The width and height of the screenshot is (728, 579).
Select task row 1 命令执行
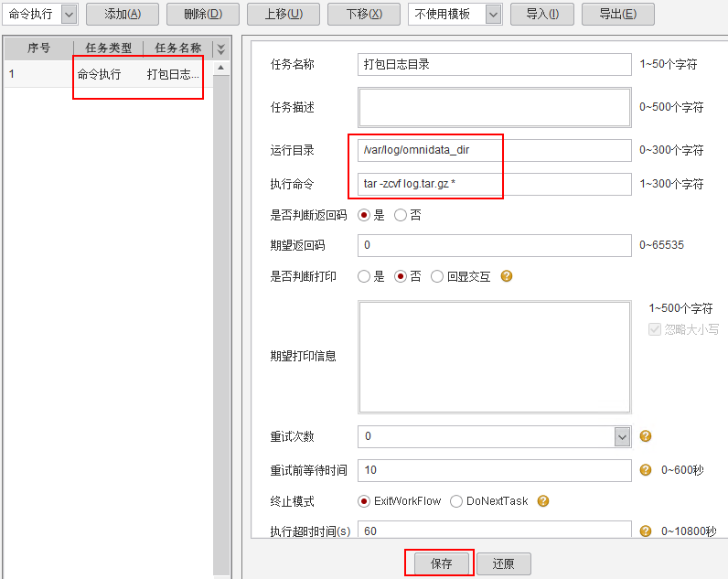tap(109, 74)
